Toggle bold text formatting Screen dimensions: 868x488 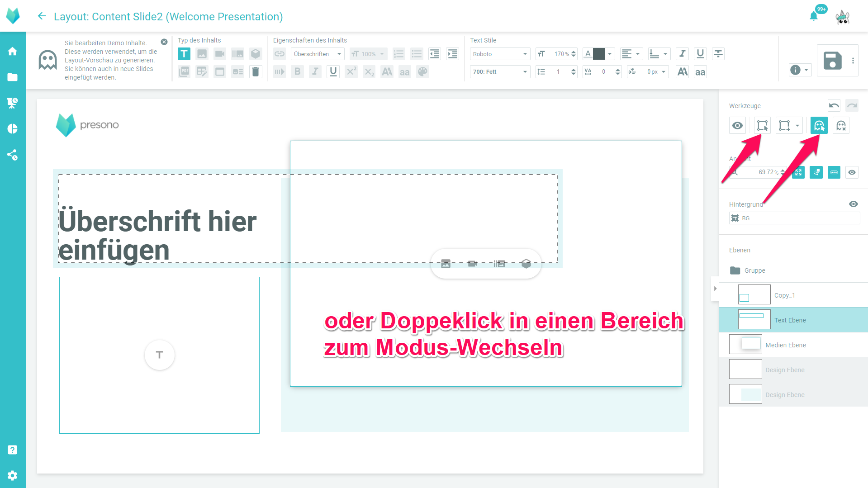297,71
